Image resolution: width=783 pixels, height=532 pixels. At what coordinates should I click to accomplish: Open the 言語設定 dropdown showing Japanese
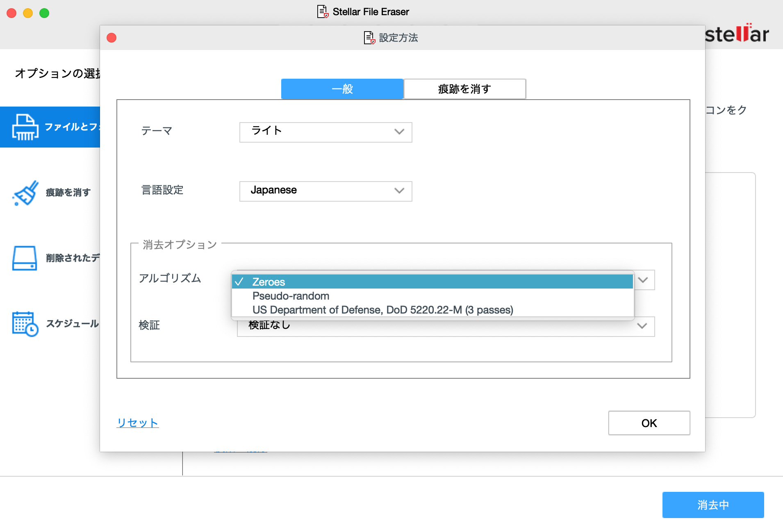click(326, 191)
